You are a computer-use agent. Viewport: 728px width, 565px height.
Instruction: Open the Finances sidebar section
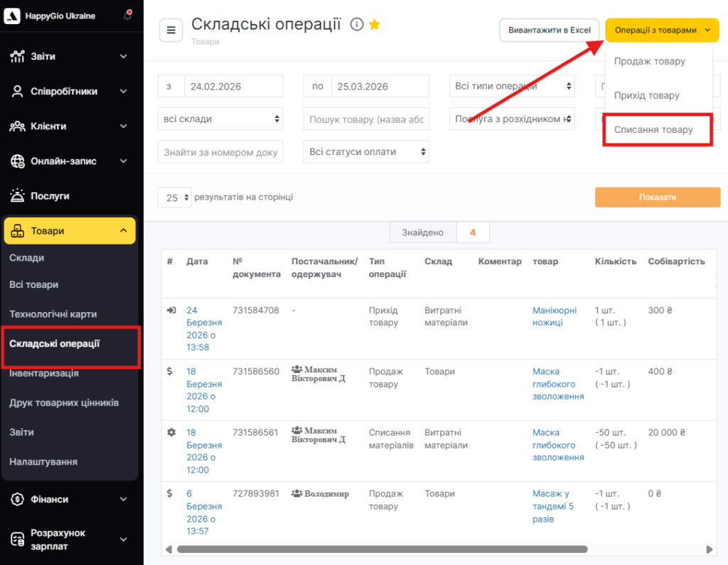(69, 499)
